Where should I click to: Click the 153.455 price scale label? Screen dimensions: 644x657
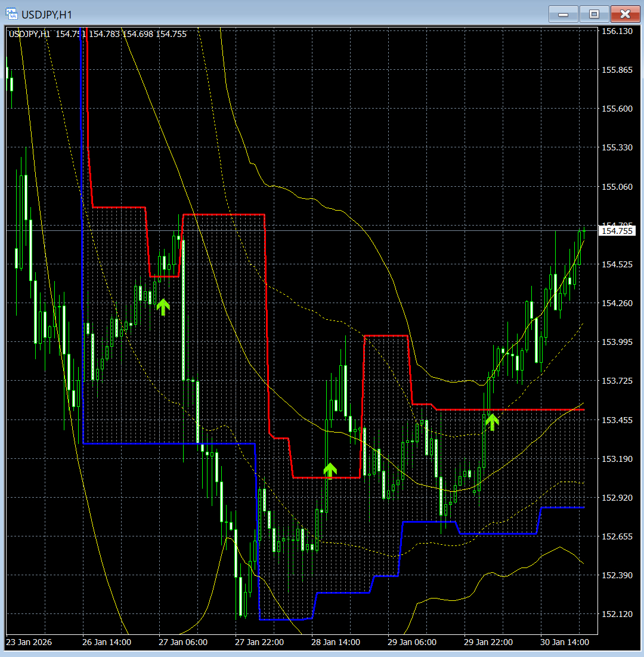pos(617,420)
